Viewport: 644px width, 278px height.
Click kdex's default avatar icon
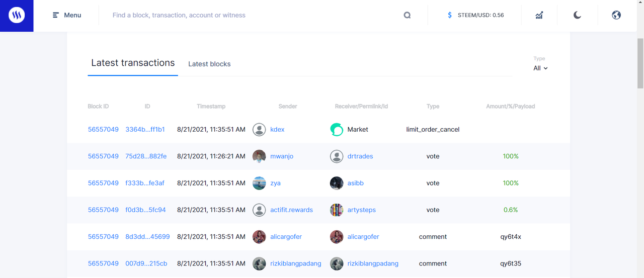tap(259, 130)
